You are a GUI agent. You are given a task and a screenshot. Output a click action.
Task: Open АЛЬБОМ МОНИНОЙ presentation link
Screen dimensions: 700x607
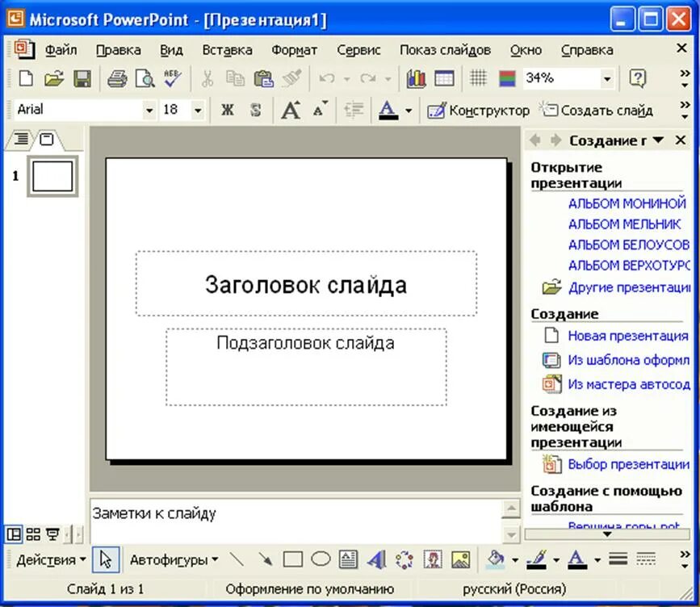point(627,203)
